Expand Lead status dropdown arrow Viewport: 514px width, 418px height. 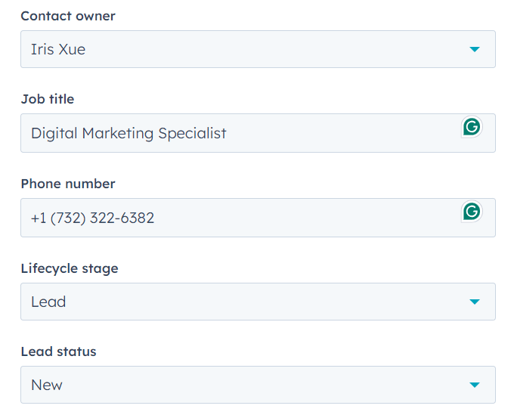pyautogui.click(x=474, y=385)
